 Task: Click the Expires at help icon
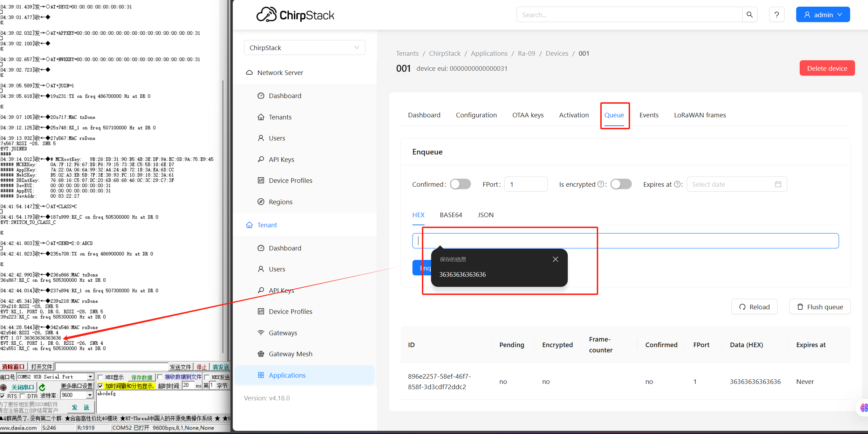coord(677,184)
